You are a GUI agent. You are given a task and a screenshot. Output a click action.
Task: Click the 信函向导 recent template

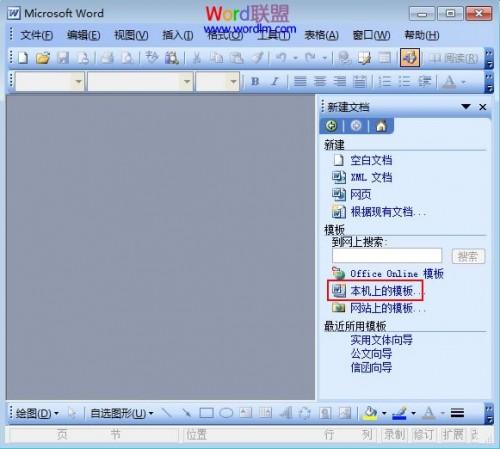(x=371, y=368)
